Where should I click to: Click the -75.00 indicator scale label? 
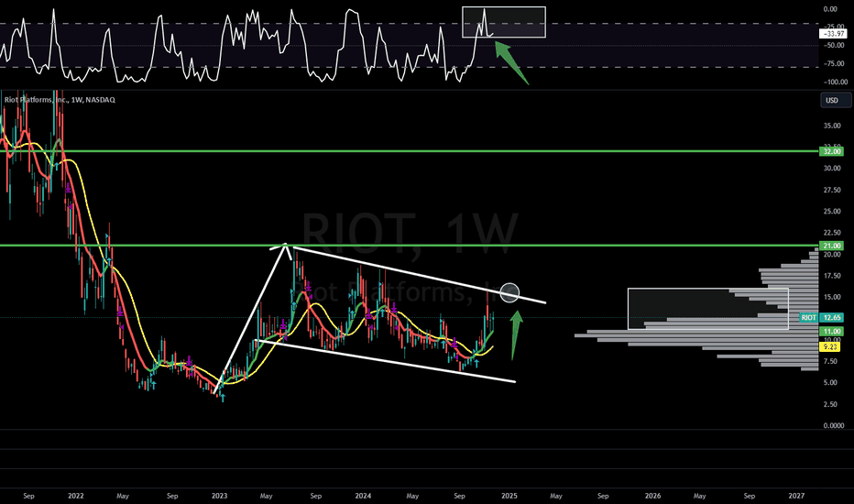click(833, 64)
